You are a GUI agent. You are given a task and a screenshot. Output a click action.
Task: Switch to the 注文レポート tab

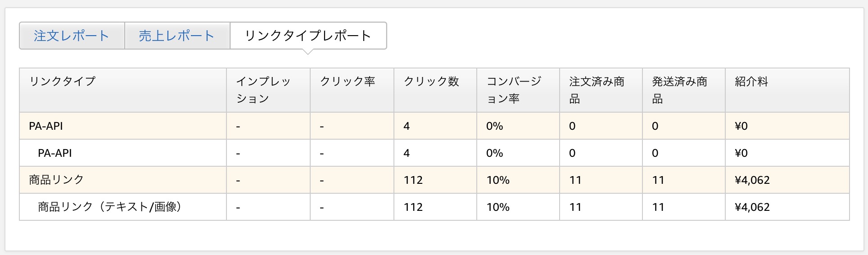coord(72,36)
